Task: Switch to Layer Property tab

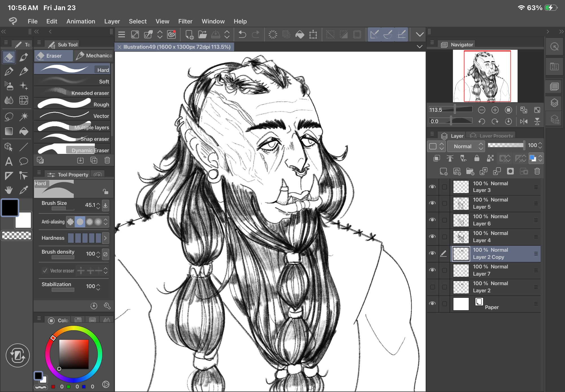Action: (492, 136)
